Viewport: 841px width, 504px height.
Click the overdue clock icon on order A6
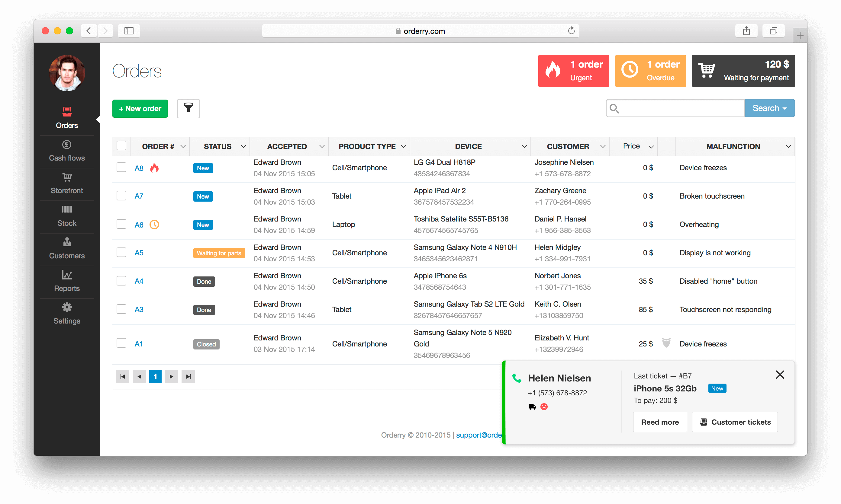point(154,225)
